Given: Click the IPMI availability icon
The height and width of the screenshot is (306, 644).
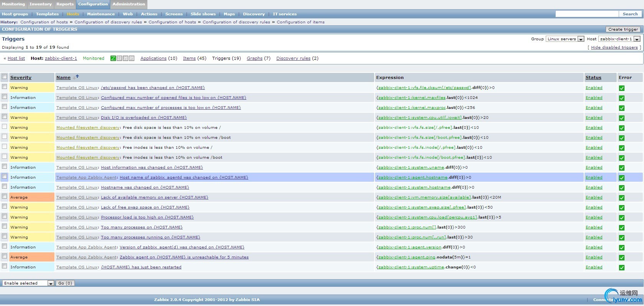Looking at the screenshot, I should 132,58.
